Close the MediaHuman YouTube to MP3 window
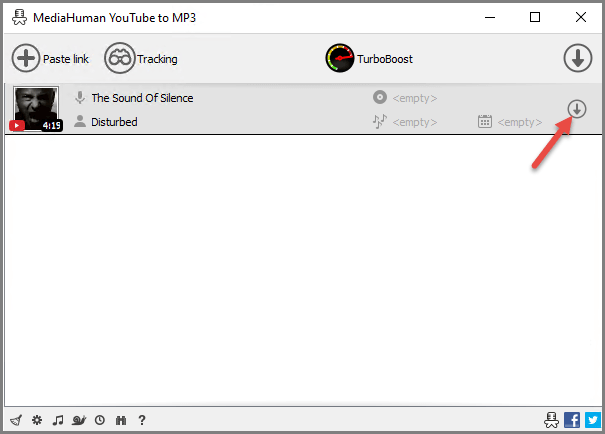 pyautogui.click(x=581, y=17)
